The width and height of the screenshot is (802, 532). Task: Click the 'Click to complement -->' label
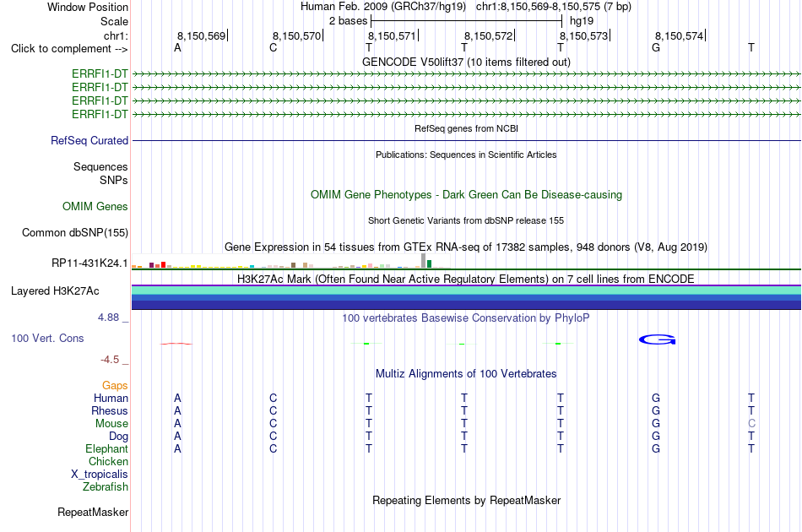[69, 49]
